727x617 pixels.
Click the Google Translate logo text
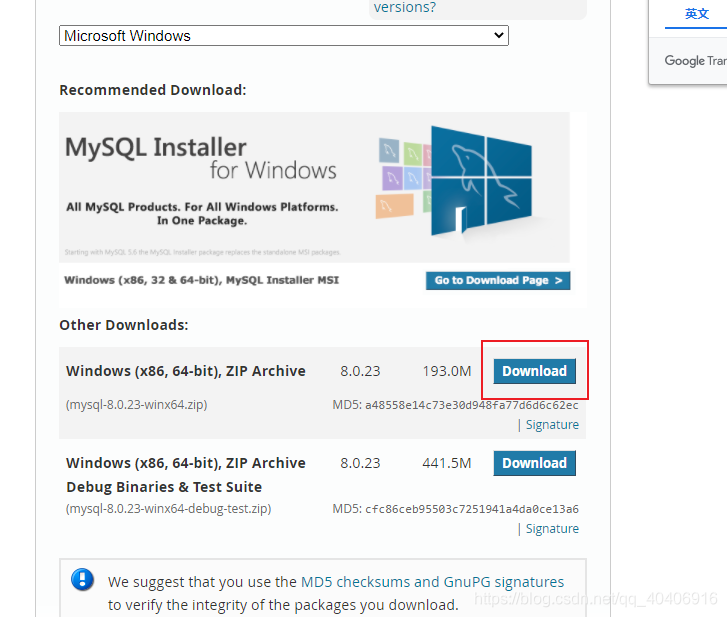click(695, 61)
